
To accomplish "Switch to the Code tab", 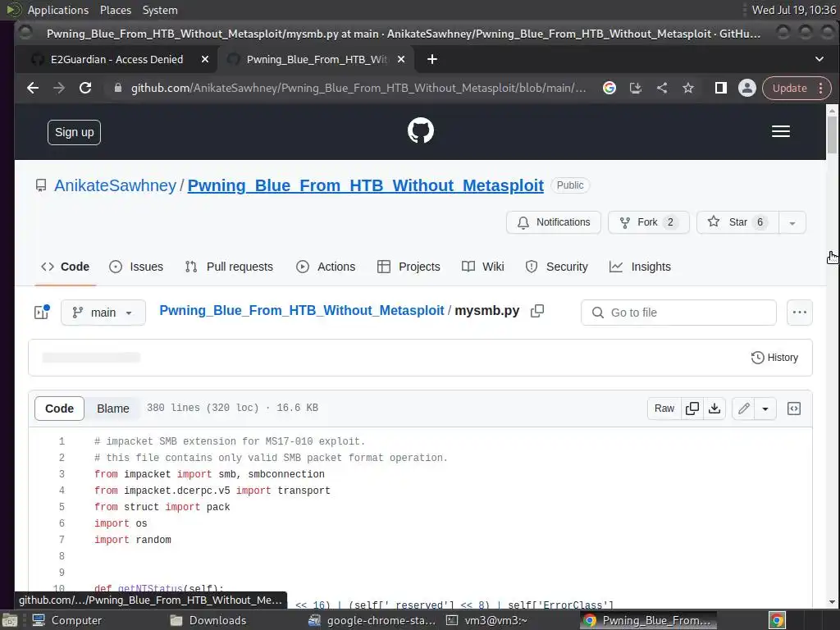I will 66,267.
